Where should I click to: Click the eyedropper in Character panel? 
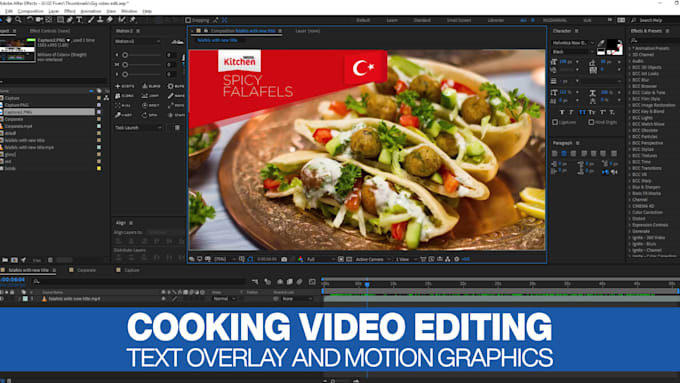pyautogui.click(x=601, y=43)
